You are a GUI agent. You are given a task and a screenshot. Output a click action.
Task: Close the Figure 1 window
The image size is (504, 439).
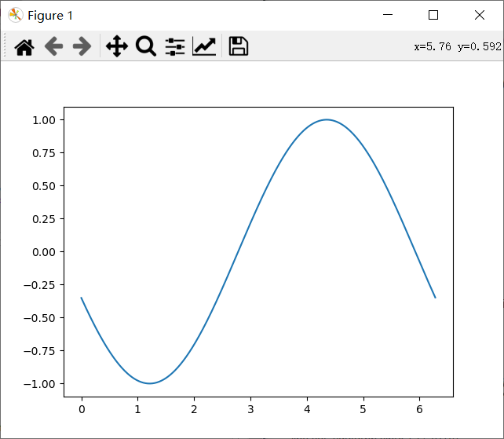[x=480, y=15]
